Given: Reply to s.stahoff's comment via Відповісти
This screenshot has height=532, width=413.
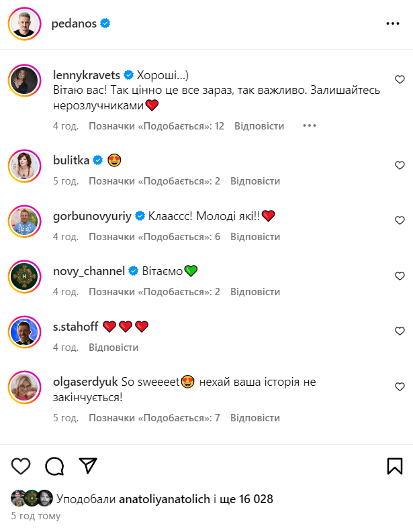Looking at the screenshot, I should (113, 348).
